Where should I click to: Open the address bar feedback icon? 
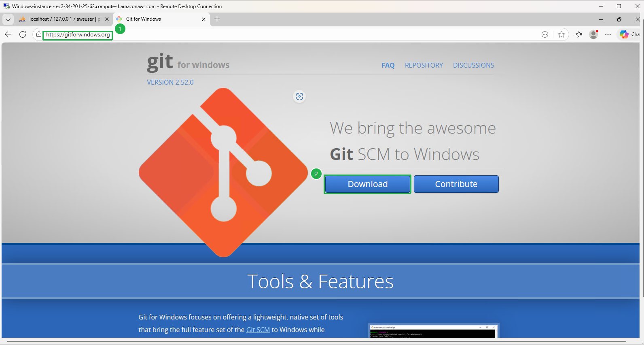(x=545, y=34)
